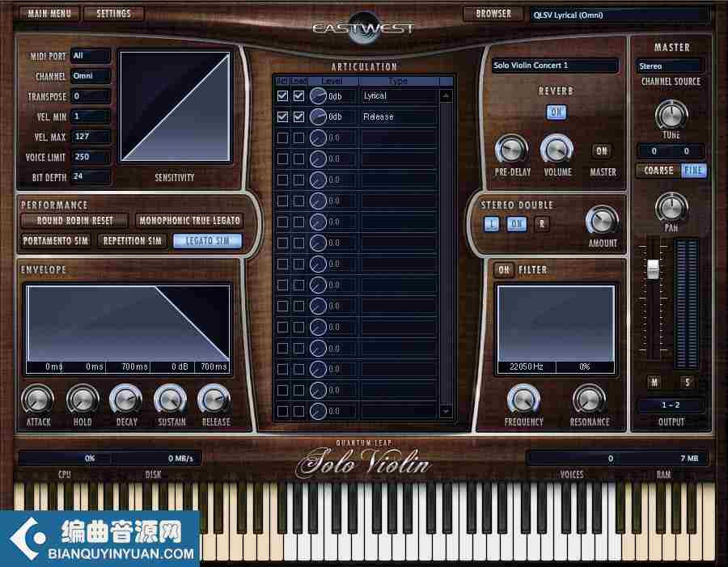Image resolution: width=728 pixels, height=567 pixels.
Task: Click the Voice Limit value 250
Action: click(91, 157)
